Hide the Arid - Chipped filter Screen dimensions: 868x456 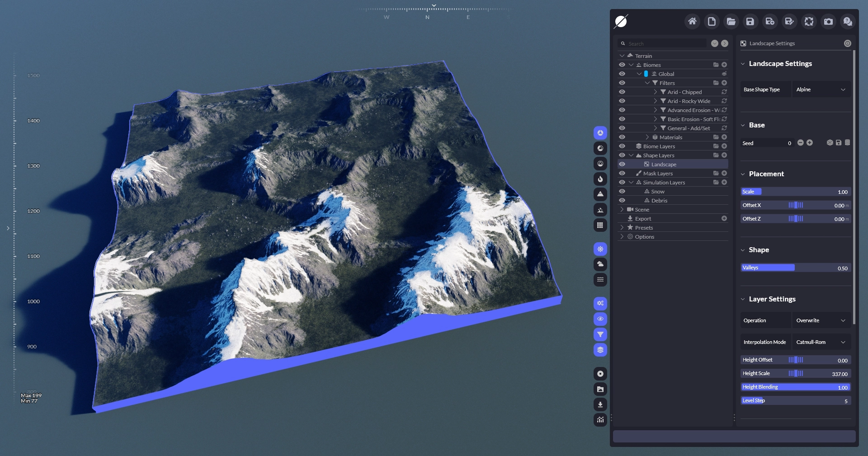tap(622, 92)
